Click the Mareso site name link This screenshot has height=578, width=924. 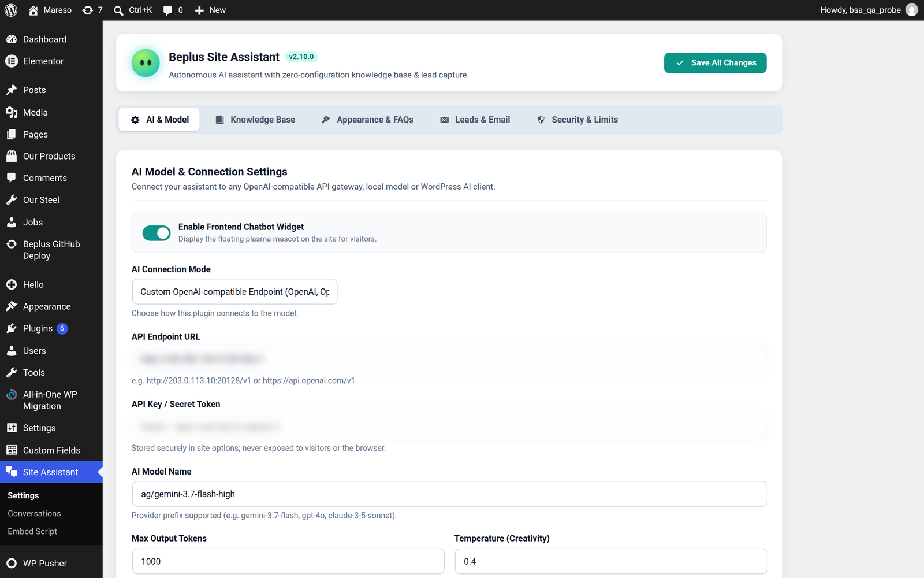pos(58,10)
